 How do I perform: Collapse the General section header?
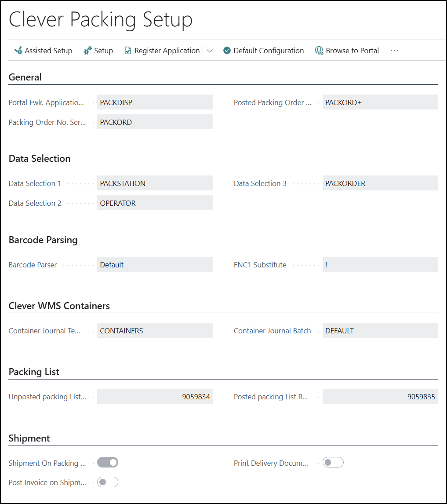click(25, 77)
